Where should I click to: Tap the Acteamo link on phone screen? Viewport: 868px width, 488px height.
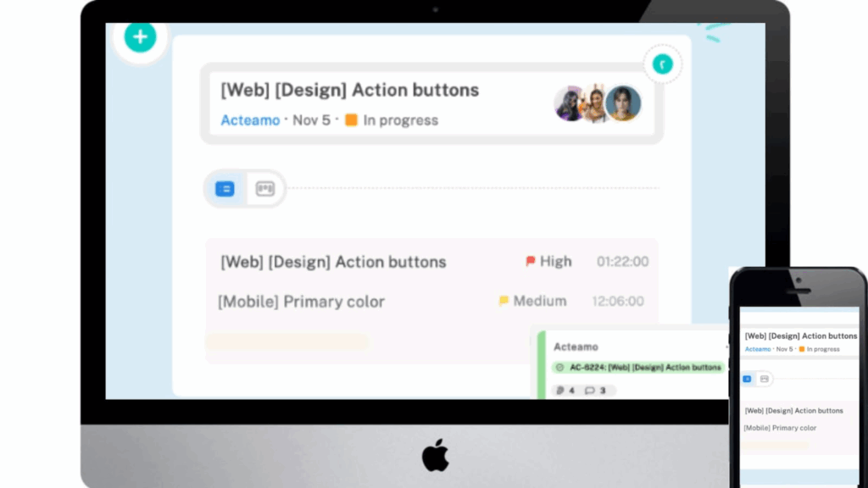click(x=758, y=349)
